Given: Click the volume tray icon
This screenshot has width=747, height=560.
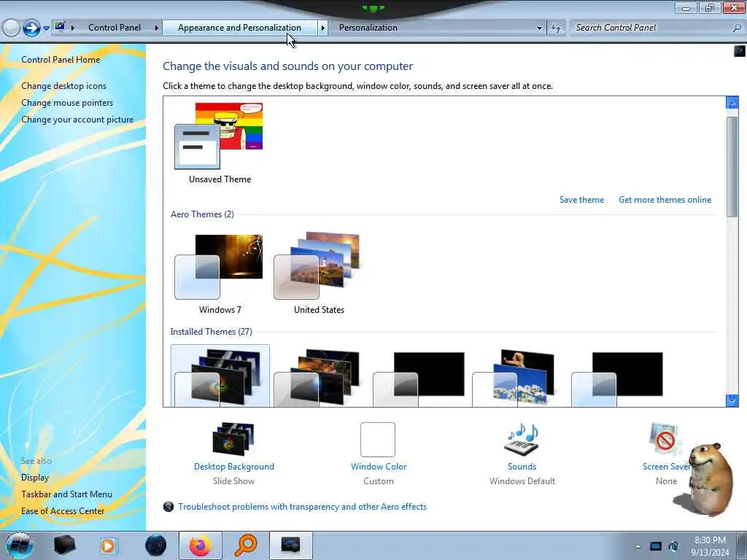Looking at the screenshot, I should pos(673,546).
